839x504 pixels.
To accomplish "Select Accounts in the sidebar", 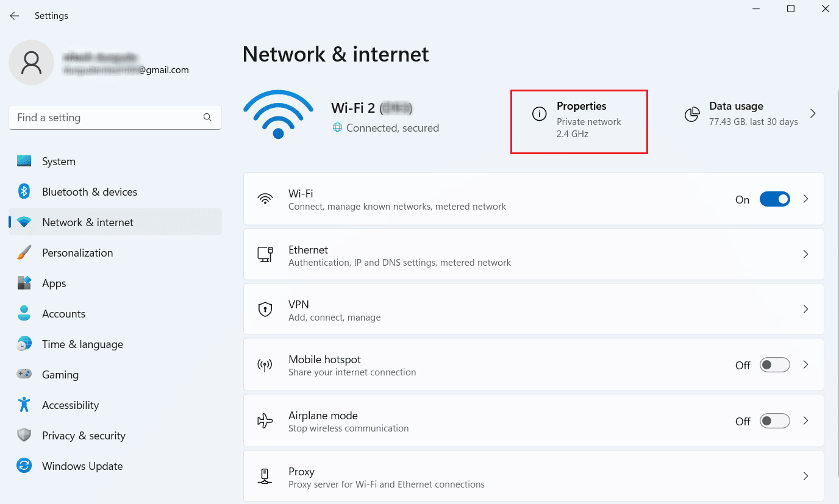I will click(63, 313).
